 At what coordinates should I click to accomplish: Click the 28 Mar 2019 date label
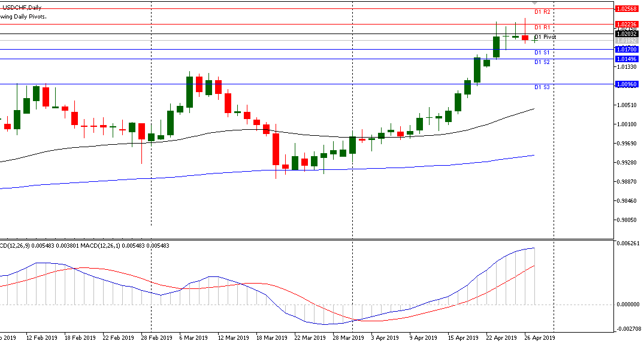pos(349,338)
